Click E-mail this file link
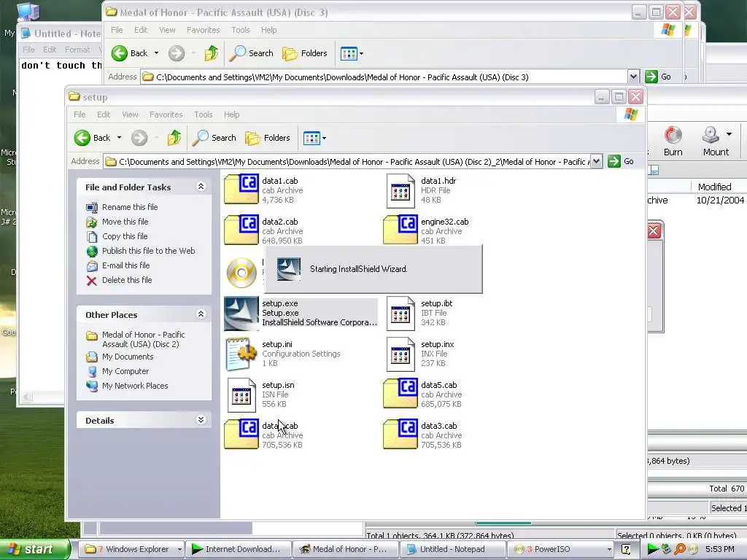This screenshot has height=560, width=747. pos(125,265)
